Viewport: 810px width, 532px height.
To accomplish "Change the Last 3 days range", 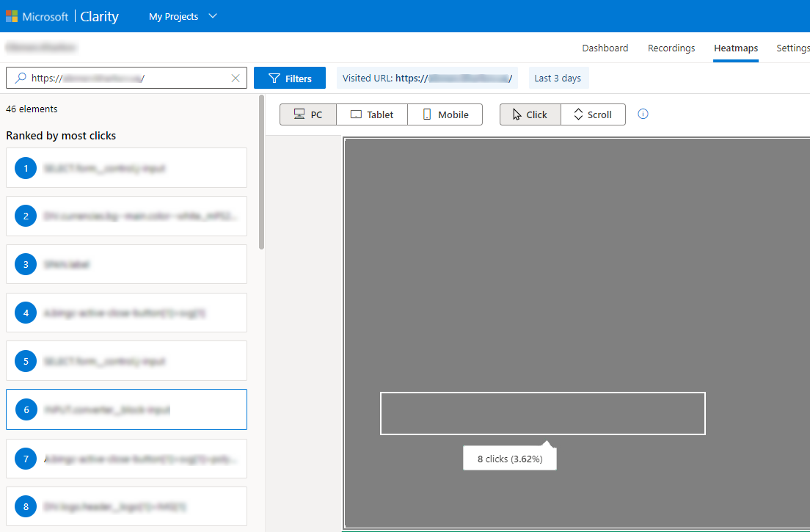I will pos(558,78).
